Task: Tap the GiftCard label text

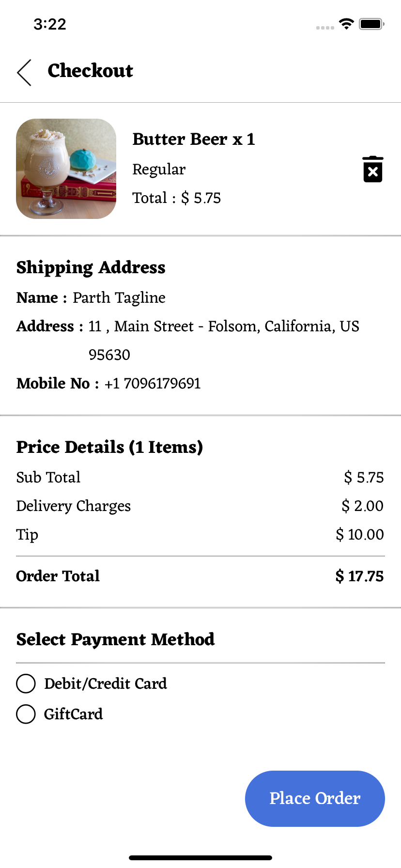Action: (74, 714)
